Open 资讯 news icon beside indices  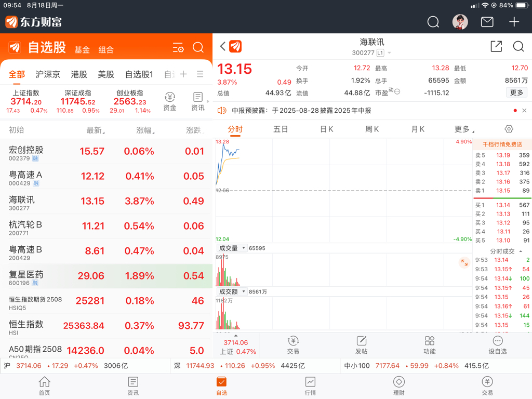pyautogui.click(x=198, y=101)
